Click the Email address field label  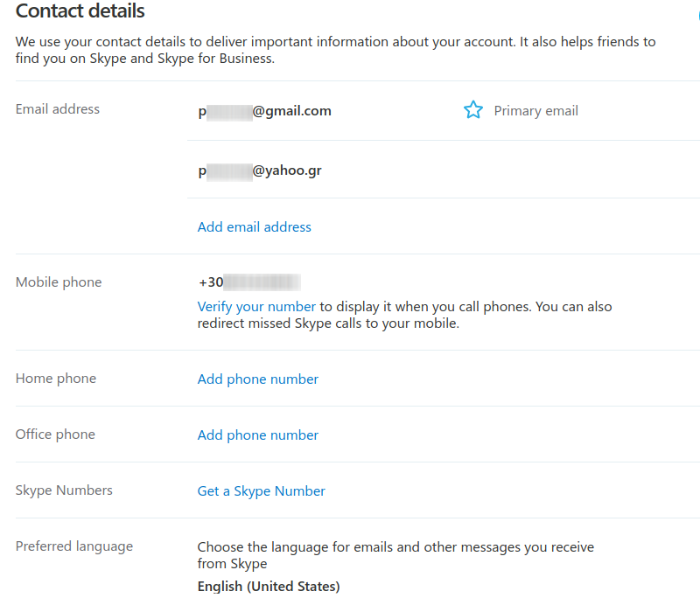[x=58, y=109]
